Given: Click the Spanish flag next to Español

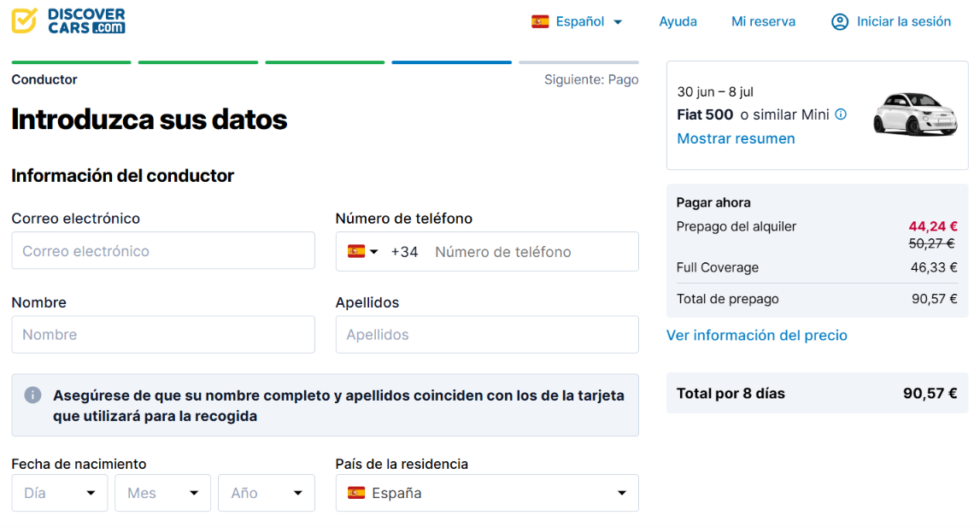Looking at the screenshot, I should (x=540, y=22).
